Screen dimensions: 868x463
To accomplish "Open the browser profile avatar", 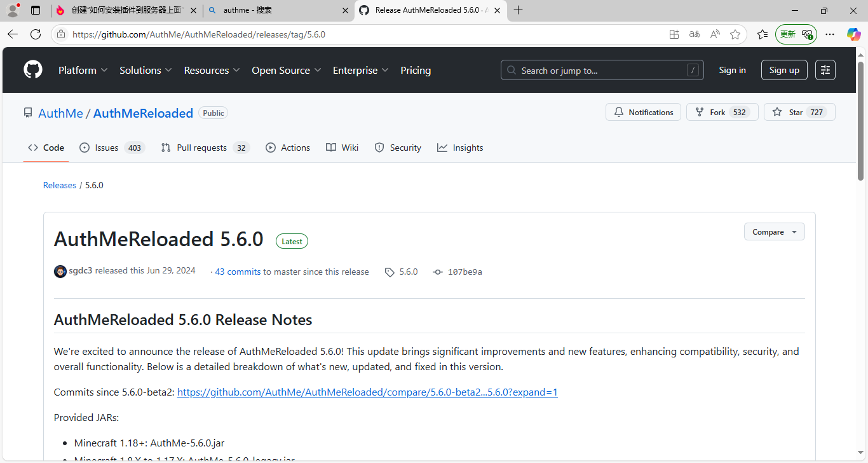I will 13,10.
